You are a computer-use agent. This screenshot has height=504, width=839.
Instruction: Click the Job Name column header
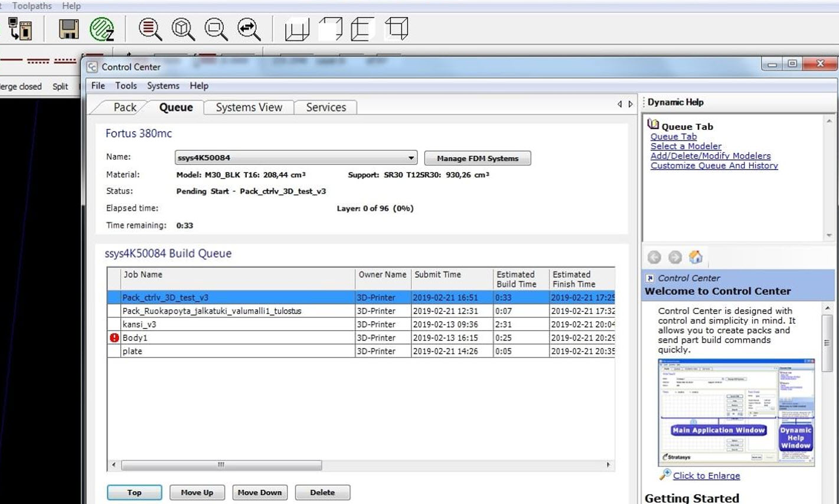(x=238, y=279)
